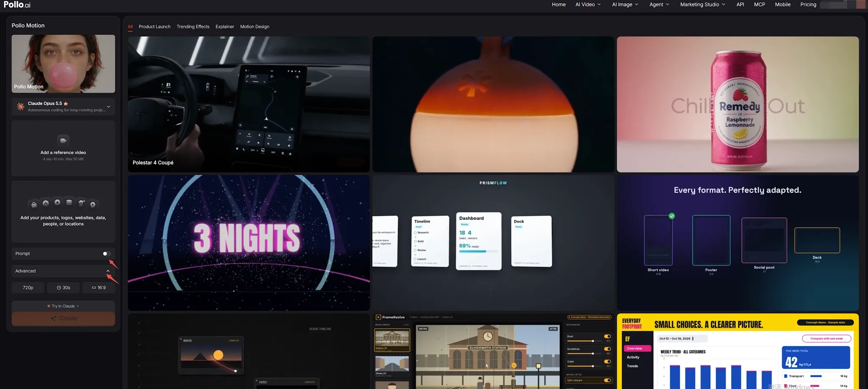The image size is (868, 389).
Task: Choose the 16:9 aspect ratio option
Action: click(x=99, y=287)
